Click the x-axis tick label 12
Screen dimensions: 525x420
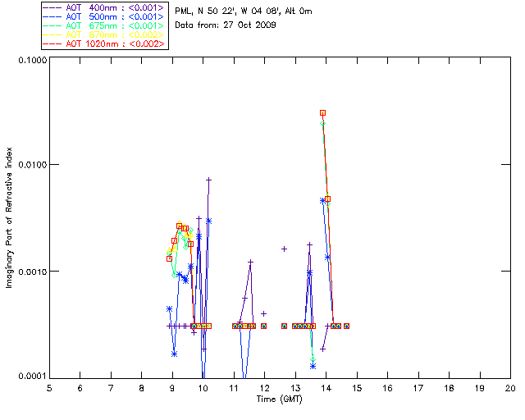(x=264, y=389)
